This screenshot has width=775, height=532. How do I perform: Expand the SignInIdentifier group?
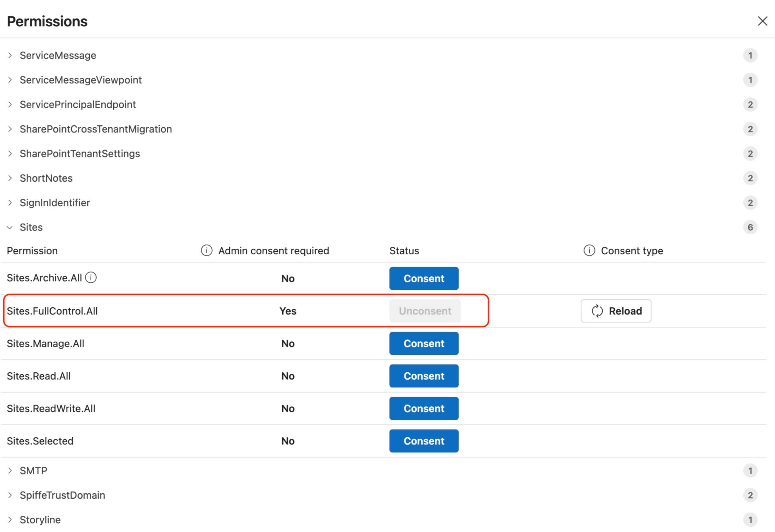[x=10, y=203]
